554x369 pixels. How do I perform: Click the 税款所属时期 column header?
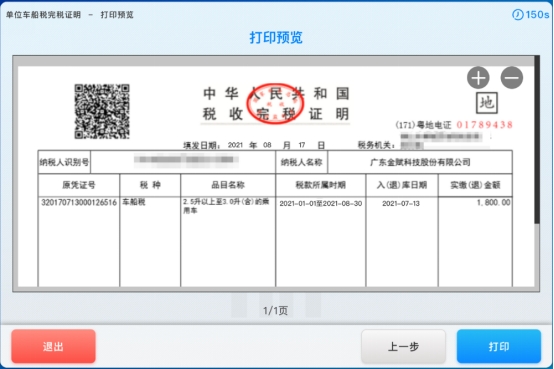coord(320,185)
